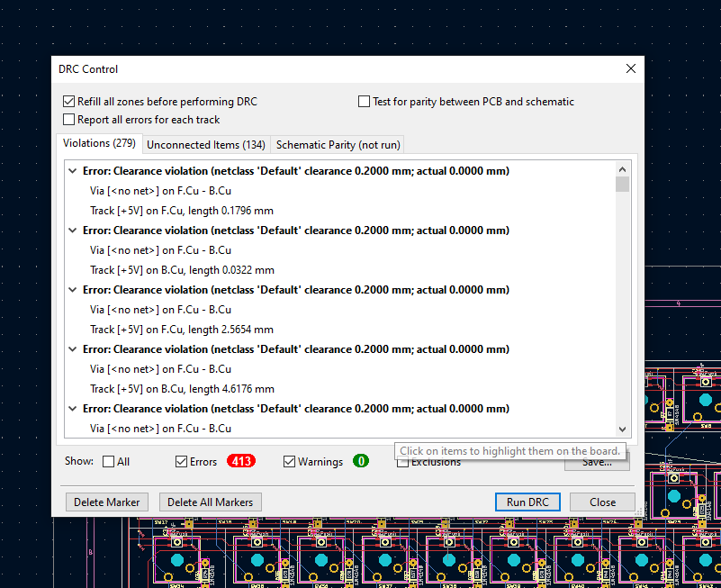Click the violations list scroll-down arrow

coord(622,430)
